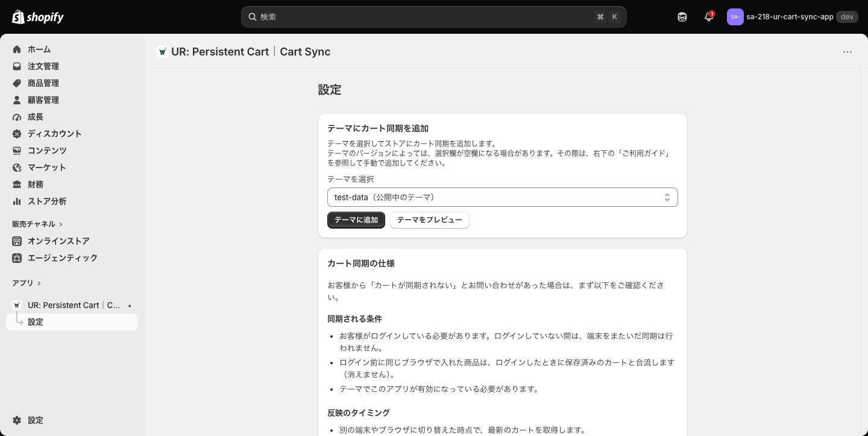Click the 注文管理 inbox icon
Screen dimensions: 868x436
(x=17, y=66)
